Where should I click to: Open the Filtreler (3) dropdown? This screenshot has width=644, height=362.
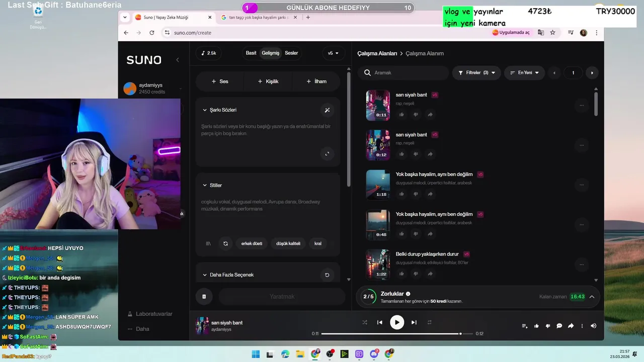[476, 72]
